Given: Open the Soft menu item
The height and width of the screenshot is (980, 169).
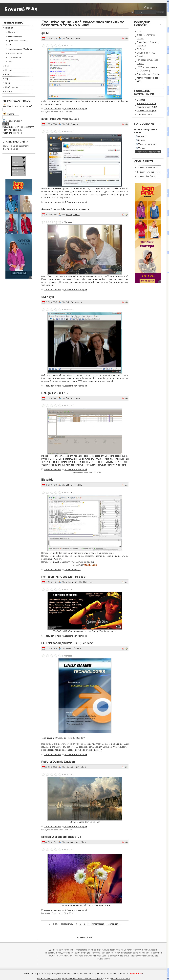Looking at the screenshot, I should (7, 66).
